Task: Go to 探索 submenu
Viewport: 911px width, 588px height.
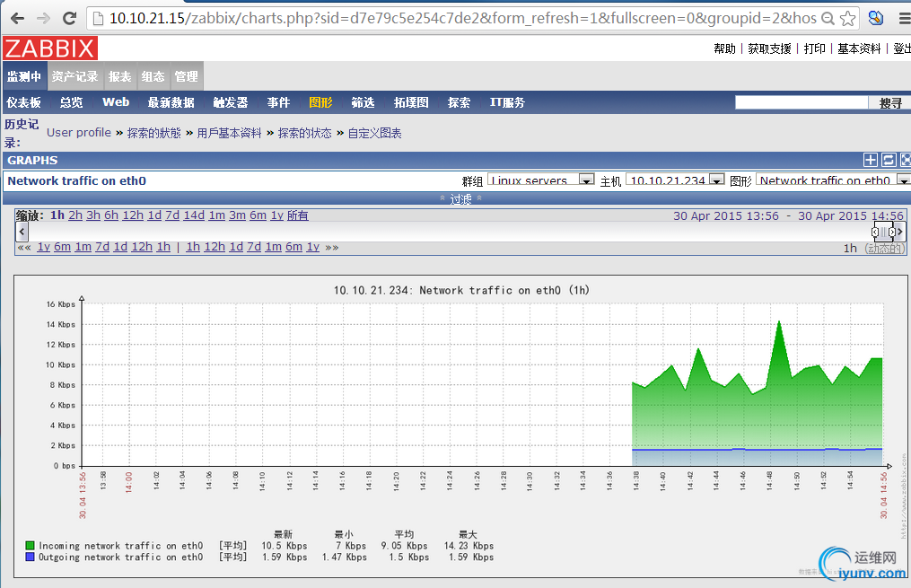Action: (459, 103)
